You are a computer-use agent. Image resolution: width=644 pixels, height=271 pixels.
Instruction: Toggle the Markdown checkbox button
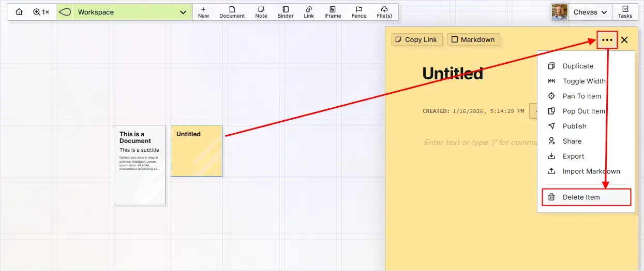pyautogui.click(x=473, y=39)
